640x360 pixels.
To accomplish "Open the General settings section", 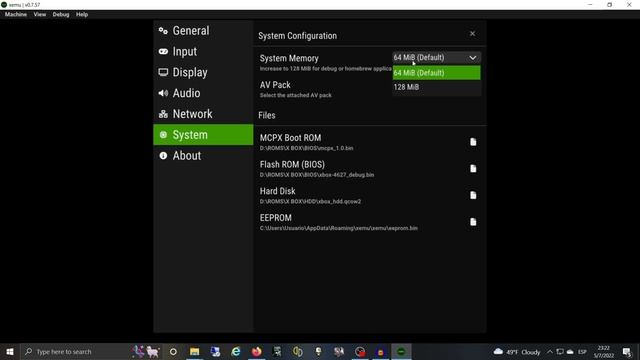I will click(203, 31).
